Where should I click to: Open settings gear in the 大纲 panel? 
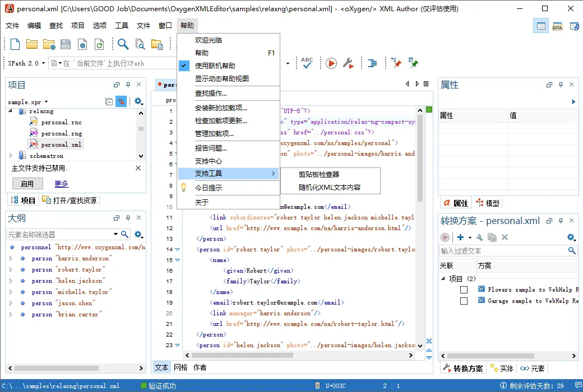[138, 234]
